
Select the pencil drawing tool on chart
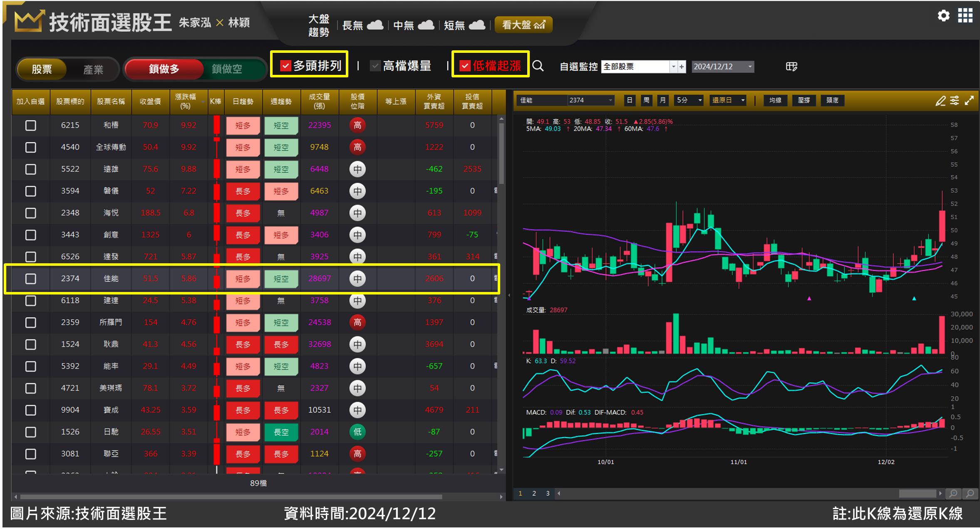[940, 101]
